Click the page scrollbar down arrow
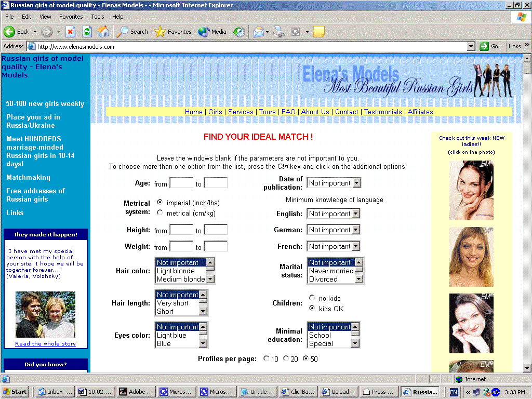Screen dimensions: 532x399 (x=527, y=368)
